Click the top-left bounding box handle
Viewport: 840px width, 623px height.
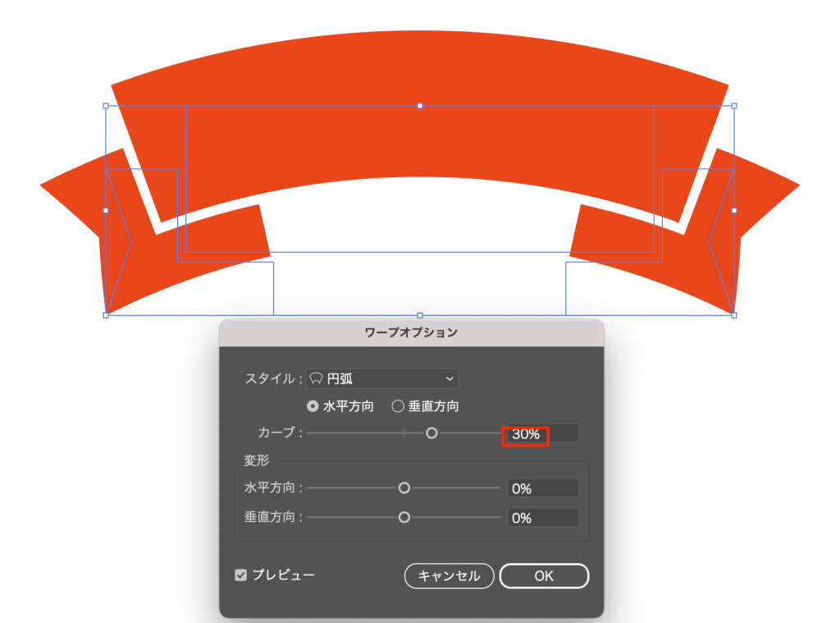(106, 106)
